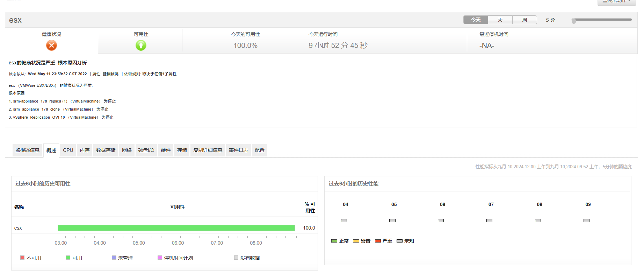The height and width of the screenshot is (274, 644).
Task: Open the 磁盘I/O tab
Action: [x=146, y=150]
